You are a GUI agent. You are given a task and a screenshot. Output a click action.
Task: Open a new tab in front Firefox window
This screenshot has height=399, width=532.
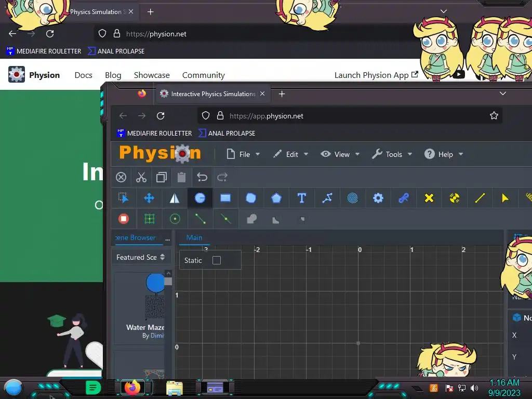click(282, 94)
